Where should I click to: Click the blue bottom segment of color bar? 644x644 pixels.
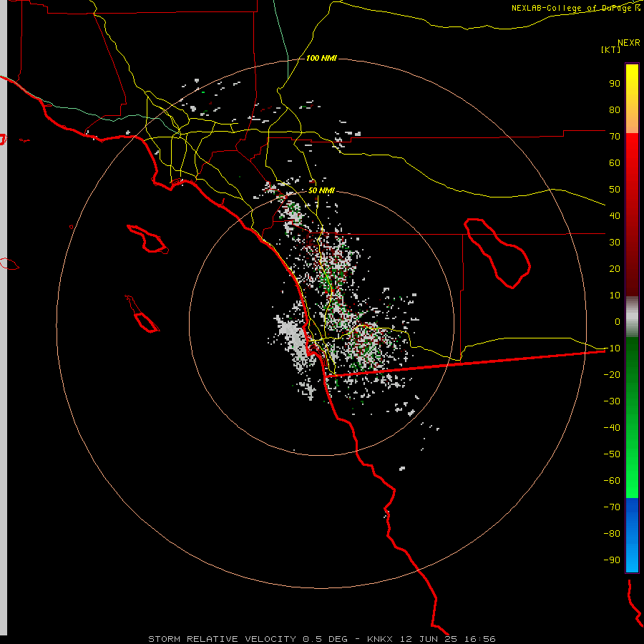pos(632,535)
